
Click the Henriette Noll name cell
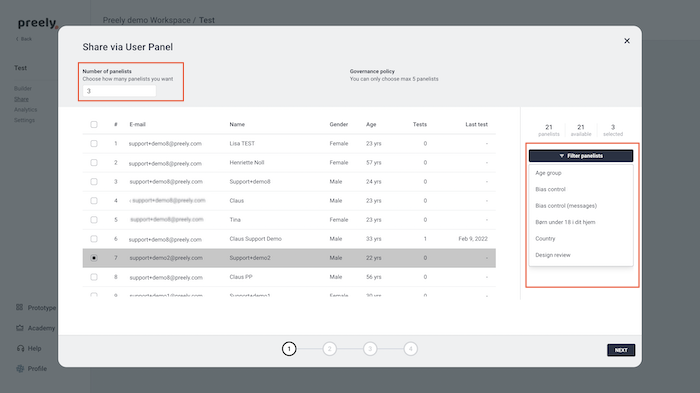(x=247, y=163)
